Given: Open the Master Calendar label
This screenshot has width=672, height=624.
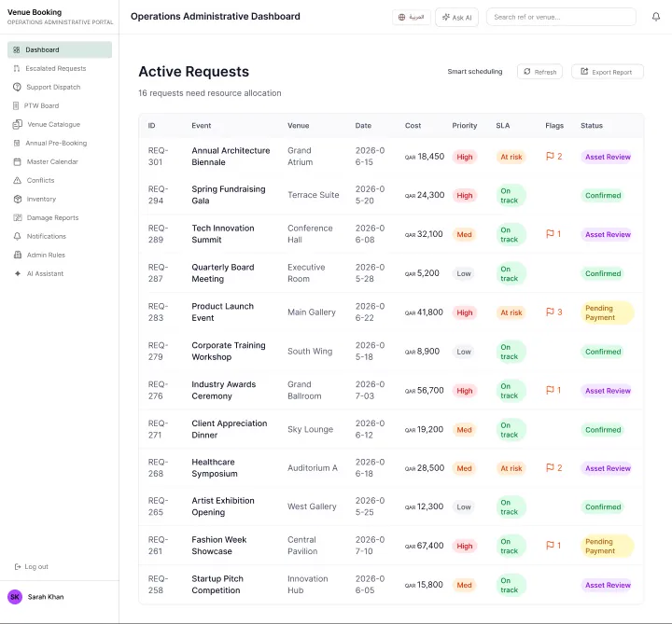Looking at the screenshot, I should [x=52, y=162].
